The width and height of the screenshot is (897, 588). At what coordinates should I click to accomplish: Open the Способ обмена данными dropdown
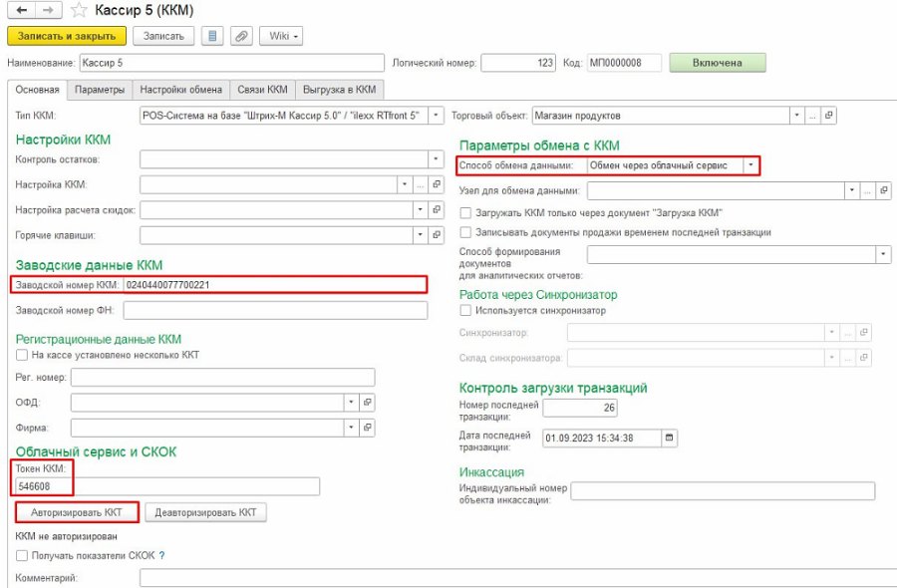(x=751, y=165)
